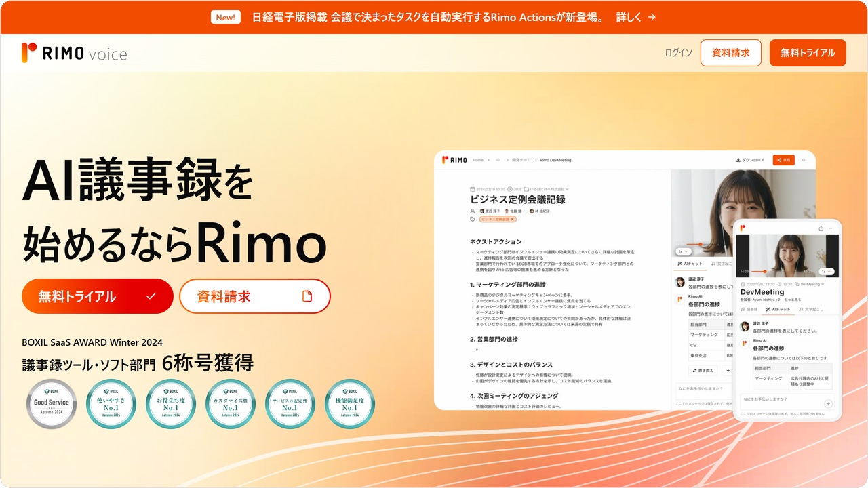Open the 詳しく link in the announcement banner
The width and height of the screenshot is (868, 488).
[635, 18]
